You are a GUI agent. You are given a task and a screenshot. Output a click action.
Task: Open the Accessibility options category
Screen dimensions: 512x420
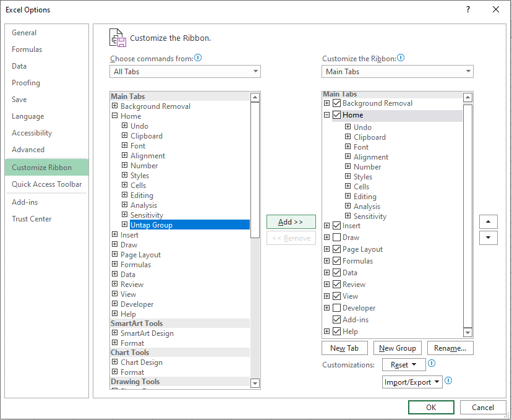click(47, 133)
